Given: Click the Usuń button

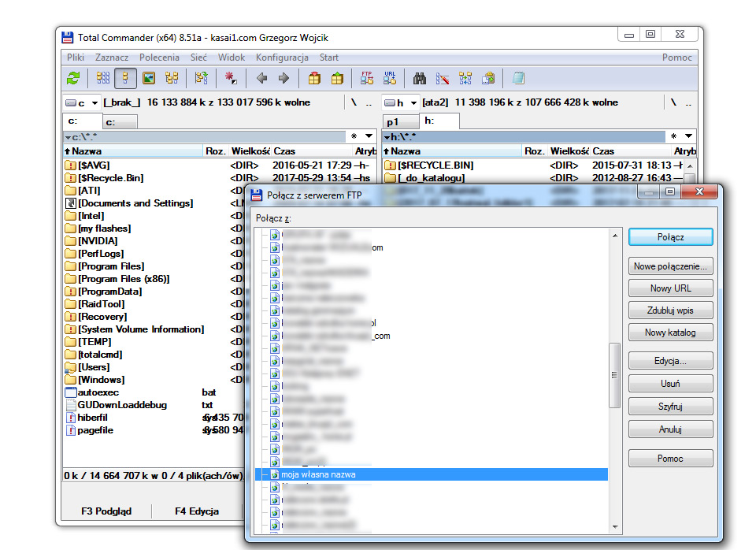Looking at the screenshot, I should tap(671, 384).
